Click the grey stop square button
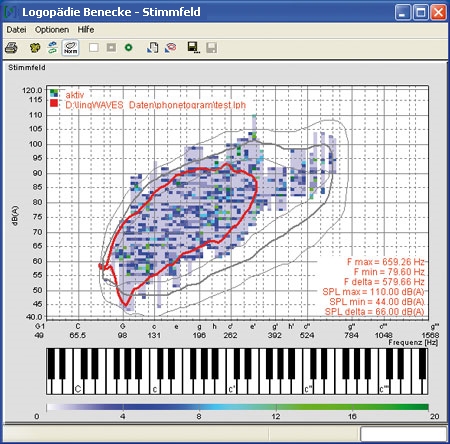Image resolution: width=450 pixels, height=444 pixels. [111, 48]
